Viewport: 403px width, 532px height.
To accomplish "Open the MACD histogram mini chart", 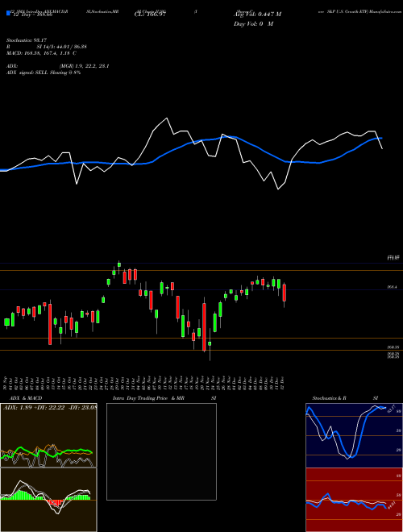I will pyautogui.click(x=48, y=500).
